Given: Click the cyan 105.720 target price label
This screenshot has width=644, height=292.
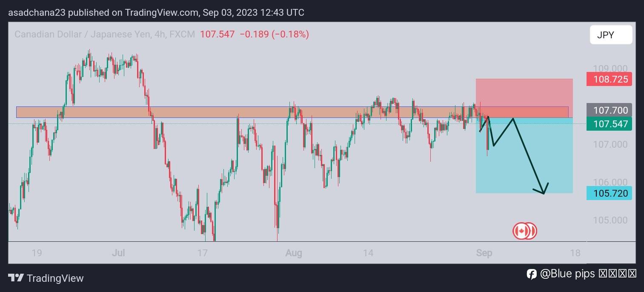Looking at the screenshot, I should [x=609, y=193].
